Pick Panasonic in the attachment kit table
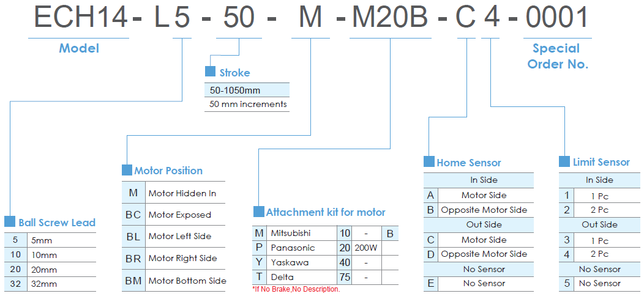644x299 pixels. [293, 248]
